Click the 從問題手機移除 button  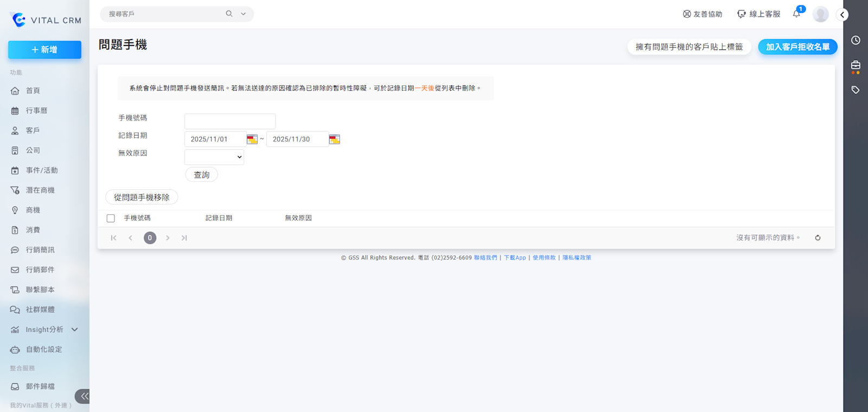pos(142,198)
